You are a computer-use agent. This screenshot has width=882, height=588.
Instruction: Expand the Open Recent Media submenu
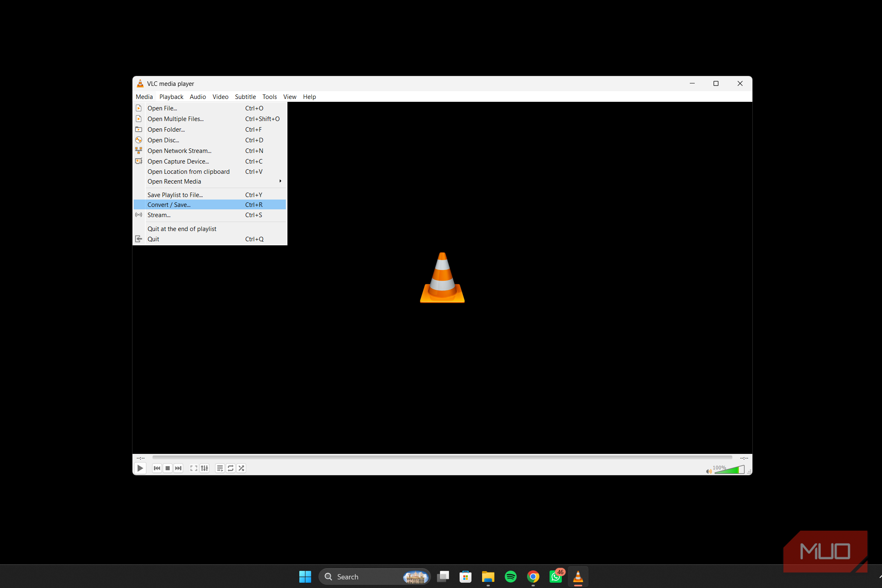(210, 182)
